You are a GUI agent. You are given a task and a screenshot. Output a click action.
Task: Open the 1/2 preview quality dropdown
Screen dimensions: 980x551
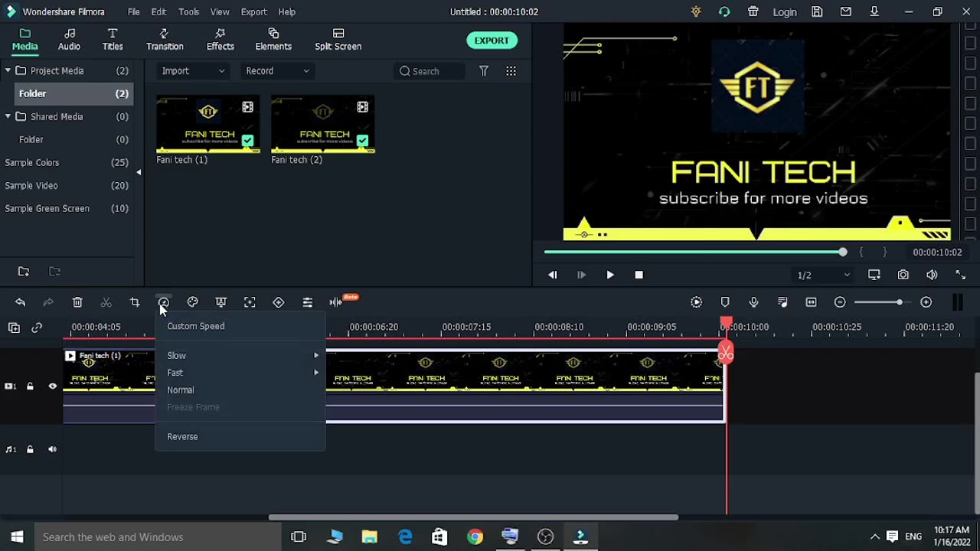click(x=825, y=275)
